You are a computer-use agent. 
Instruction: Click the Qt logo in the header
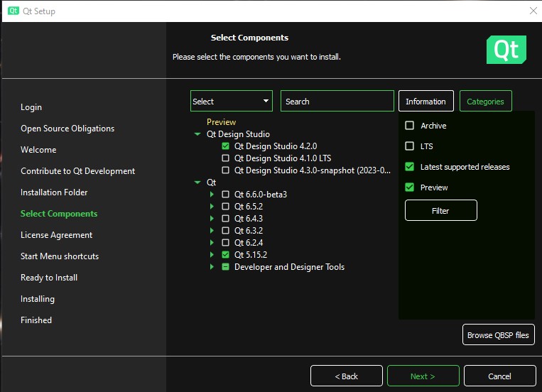506,50
